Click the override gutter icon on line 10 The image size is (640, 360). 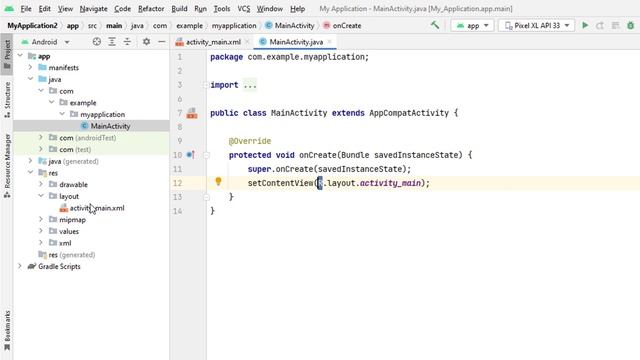point(191,155)
